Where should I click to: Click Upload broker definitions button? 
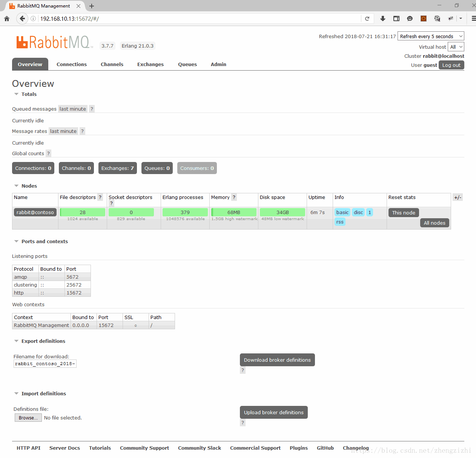(274, 412)
